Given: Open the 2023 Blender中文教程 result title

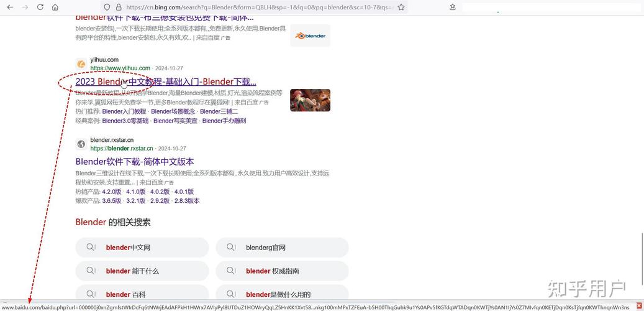Looking at the screenshot, I should click(x=166, y=81).
